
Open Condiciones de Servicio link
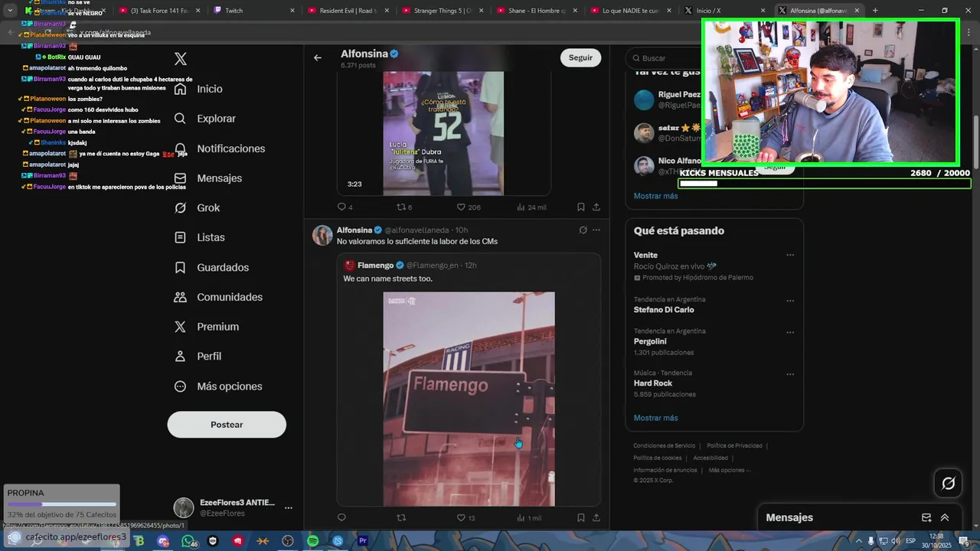click(x=664, y=445)
